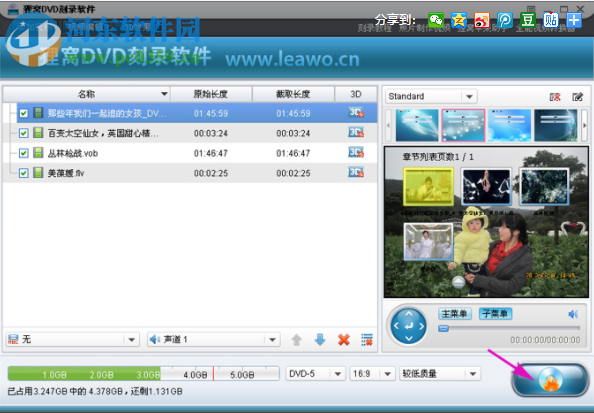Toggle 3D setting for 丛林枪战.vob
This screenshot has height=413, width=594.
tap(356, 153)
